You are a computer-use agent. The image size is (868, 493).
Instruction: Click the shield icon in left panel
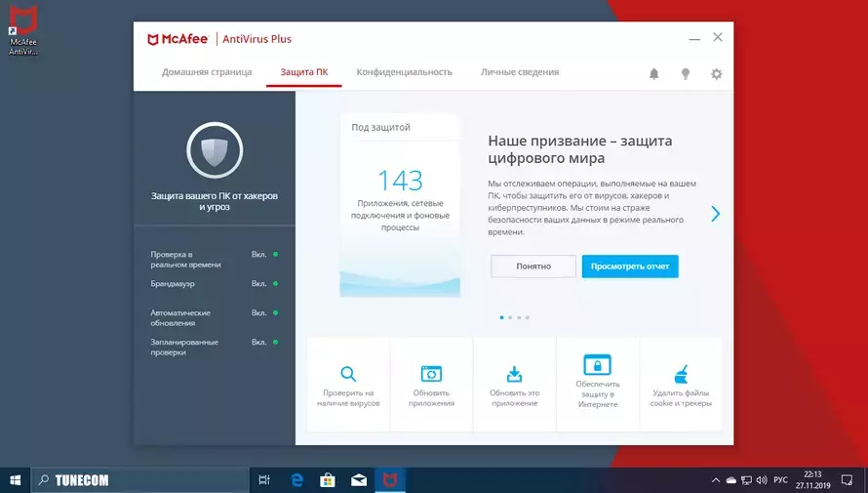pyautogui.click(x=215, y=150)
